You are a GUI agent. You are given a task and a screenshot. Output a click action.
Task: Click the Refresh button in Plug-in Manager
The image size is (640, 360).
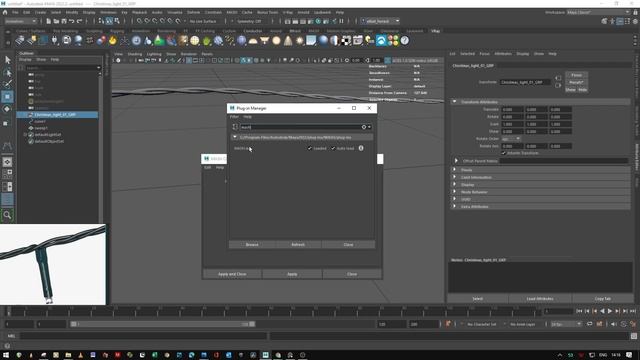pyautogui.click(x=298, y=244)
